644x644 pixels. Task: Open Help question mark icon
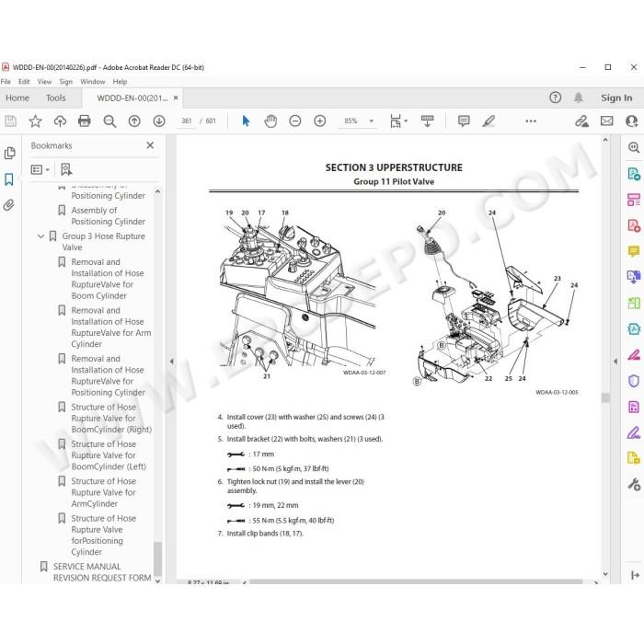555,98
